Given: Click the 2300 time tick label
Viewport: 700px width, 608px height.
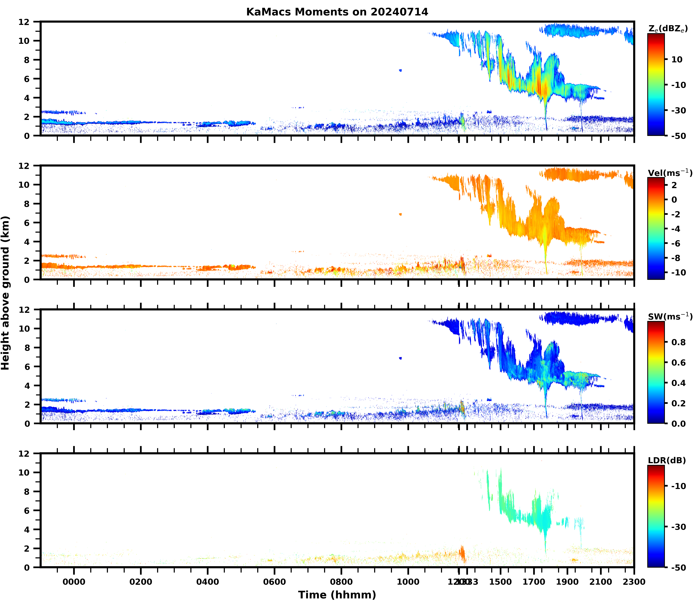Looking at the screenshot, I should (634, 582).
